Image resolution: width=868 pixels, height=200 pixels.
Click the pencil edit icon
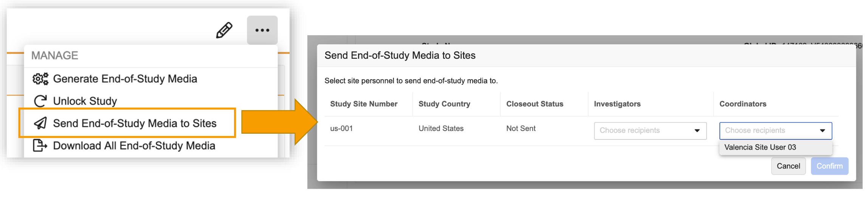224,30
